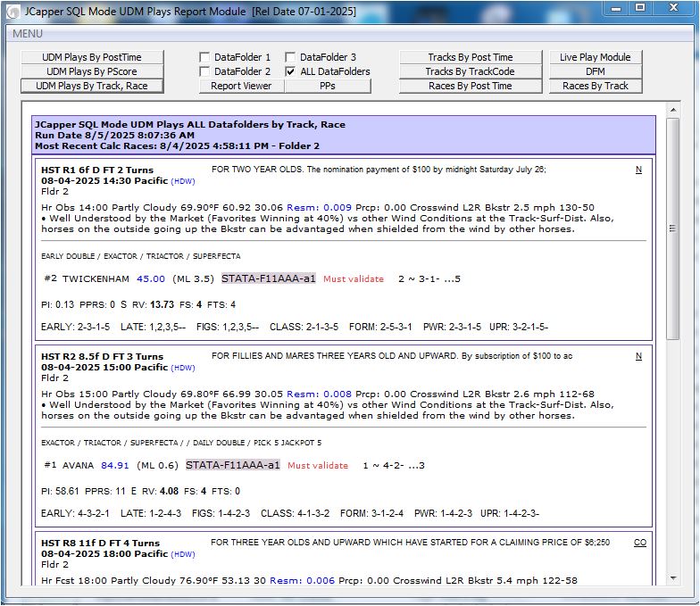This screenshot has width=700, height=606.
Task: Click STATA-F11AAA-a1 tag beside TWICKENHAM
Action: (x=269, y=278)
